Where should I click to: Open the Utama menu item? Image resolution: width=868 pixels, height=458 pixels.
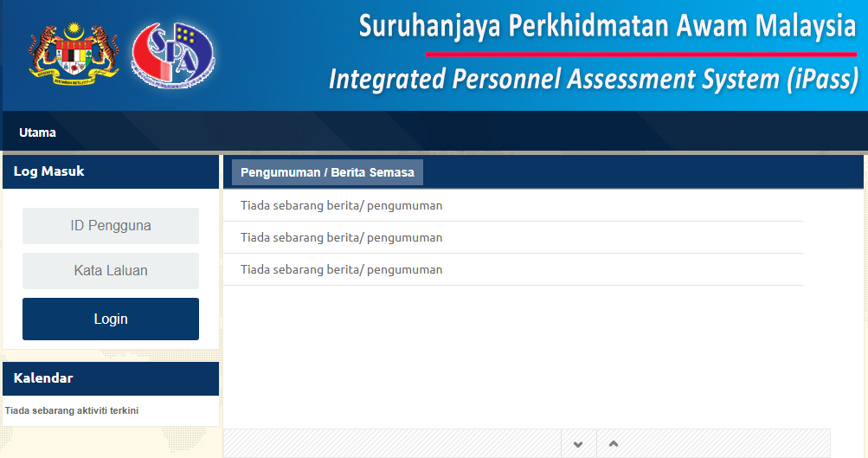pos(37,132)
